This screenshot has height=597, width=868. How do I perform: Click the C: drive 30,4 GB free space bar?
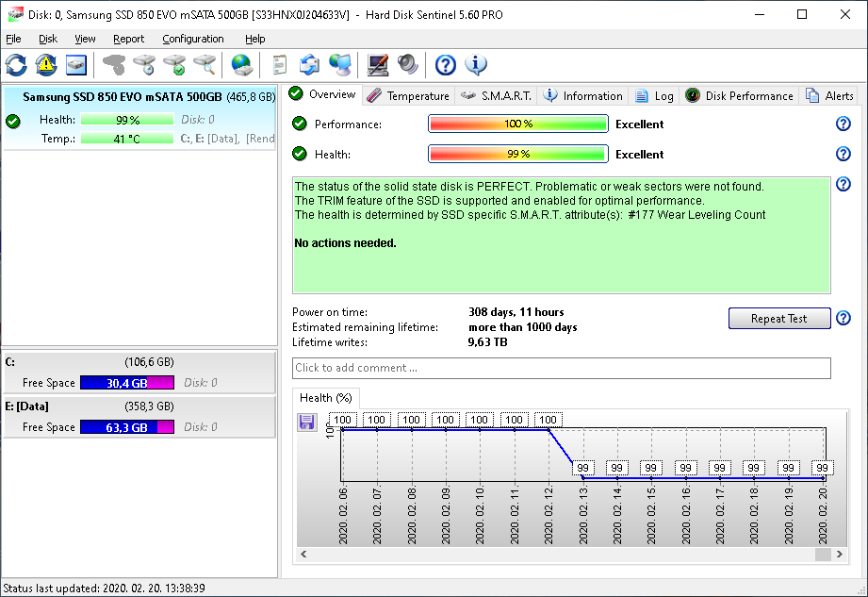point(127,383)
